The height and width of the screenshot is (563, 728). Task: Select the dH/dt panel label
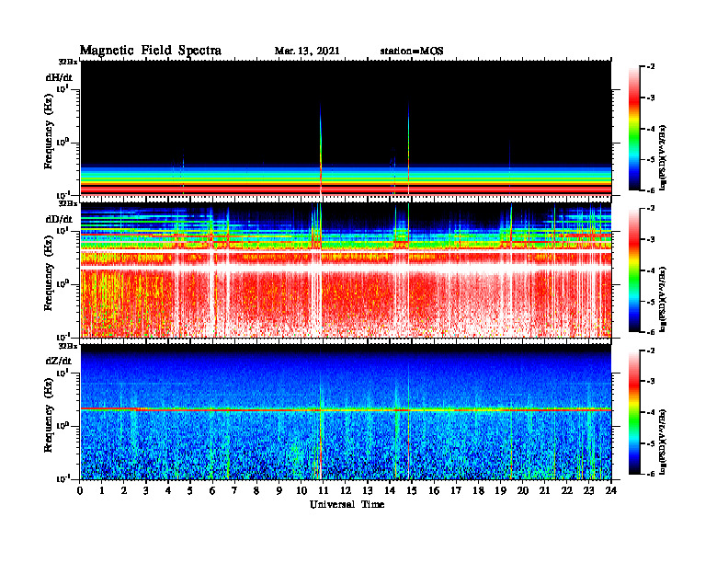click(x=59, y=77)
